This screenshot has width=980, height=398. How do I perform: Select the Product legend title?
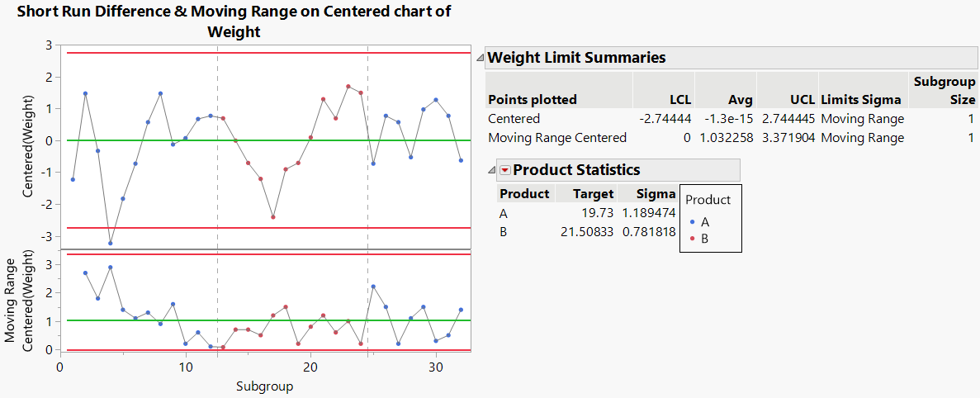pyautogui.click(x=708, y=200)
